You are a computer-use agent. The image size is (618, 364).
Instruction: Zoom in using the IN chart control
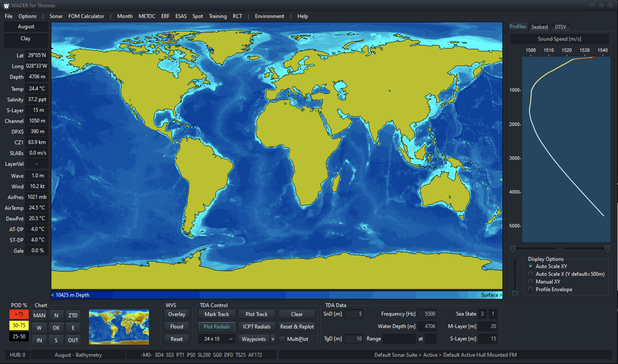(x=39, y=340)
